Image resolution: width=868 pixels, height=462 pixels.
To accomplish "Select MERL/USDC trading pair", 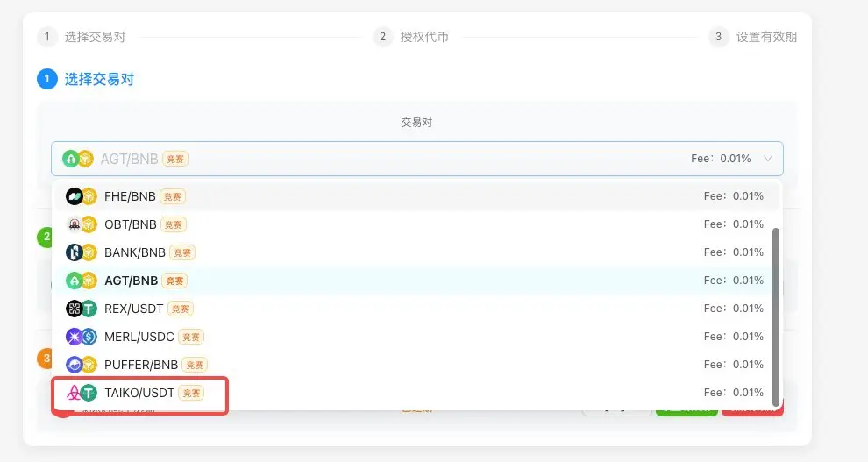I will [416, 337].
